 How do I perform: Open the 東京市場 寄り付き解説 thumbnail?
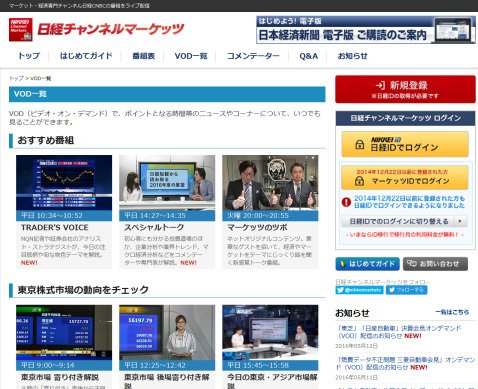tap(64, 333)
